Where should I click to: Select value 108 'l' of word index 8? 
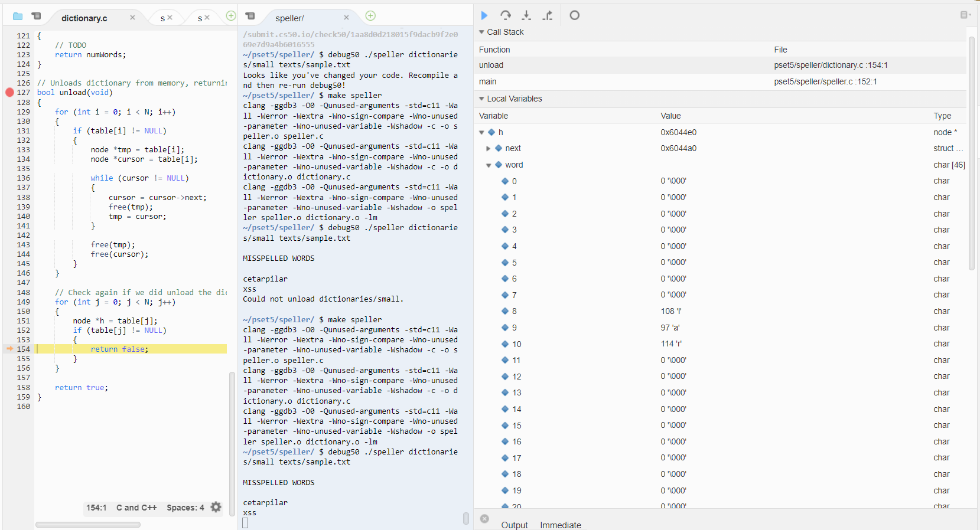pos(670,311)
